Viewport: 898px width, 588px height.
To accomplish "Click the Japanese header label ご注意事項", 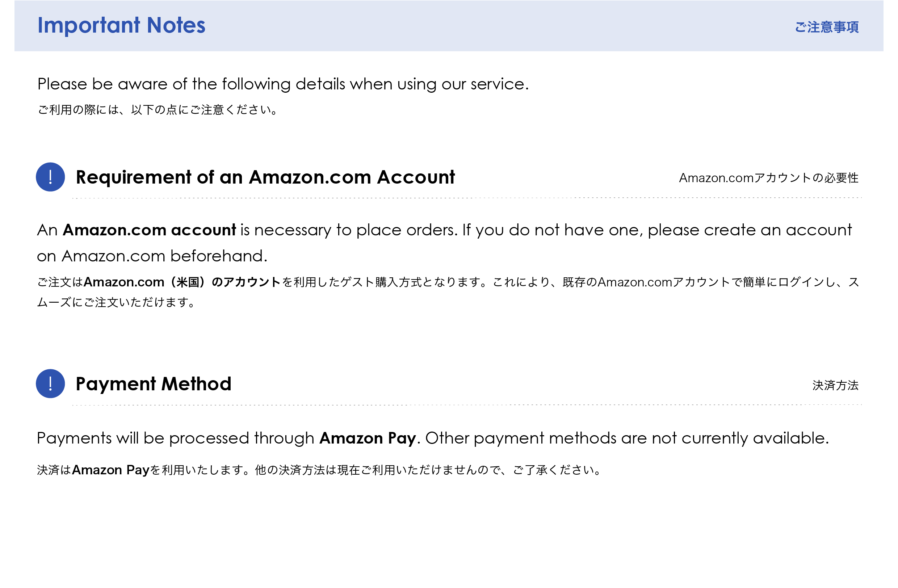I will click(x=826, y=27).
